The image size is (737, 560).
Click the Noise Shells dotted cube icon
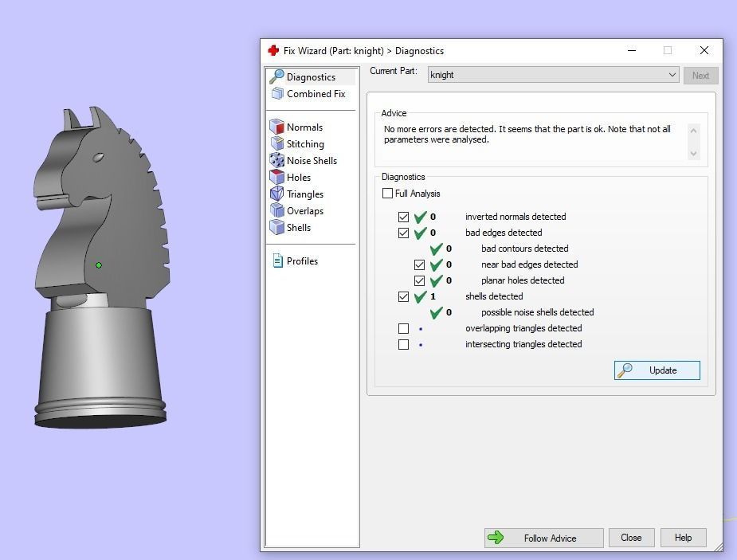tap(276, 160)
